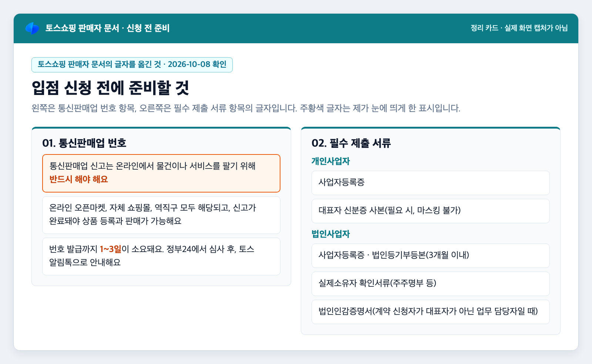The image size is (592, 364).
Task: Click the subtitle sentence starting with 왼쪽은 통신판매업
Action: click(246, 108)
